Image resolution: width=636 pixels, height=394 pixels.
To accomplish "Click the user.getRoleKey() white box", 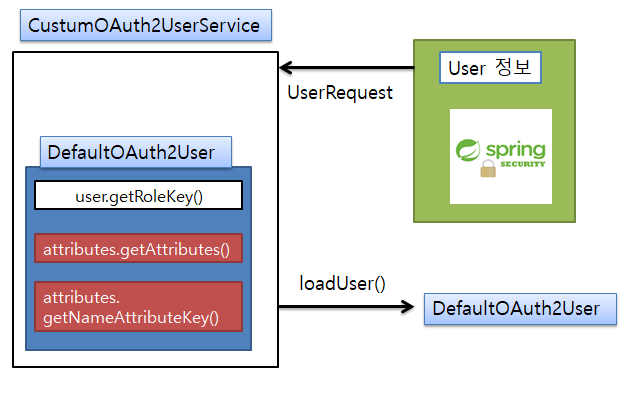I will [x=138, y=195].
